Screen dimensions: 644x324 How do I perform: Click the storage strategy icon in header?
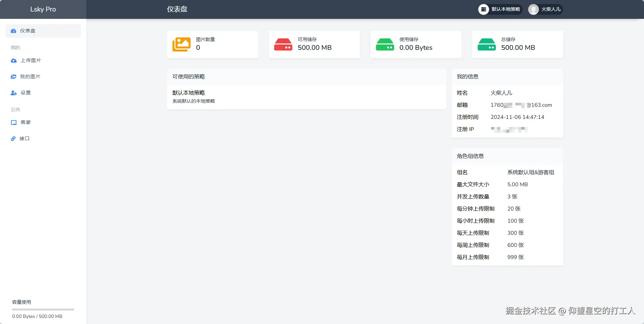(484, 9)
